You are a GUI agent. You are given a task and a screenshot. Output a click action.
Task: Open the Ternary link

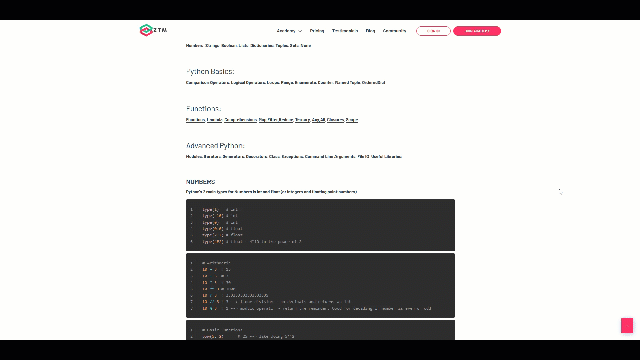[x=302, y=120]
